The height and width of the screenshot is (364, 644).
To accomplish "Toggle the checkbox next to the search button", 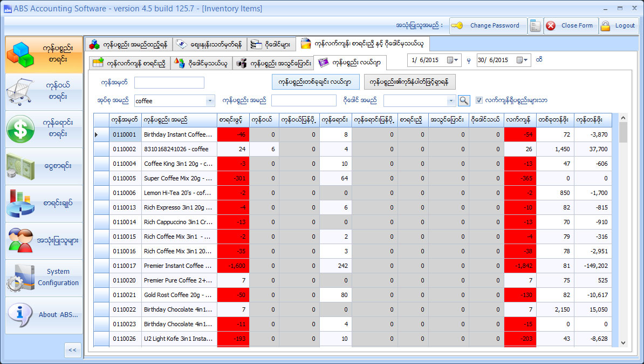I will point(479,100).
